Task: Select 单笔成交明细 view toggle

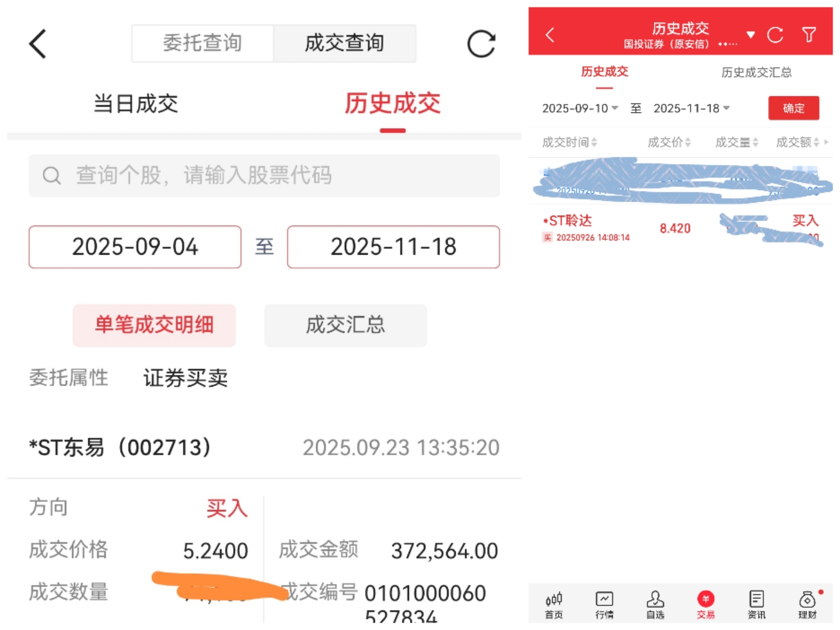Action: pos(154,325)
